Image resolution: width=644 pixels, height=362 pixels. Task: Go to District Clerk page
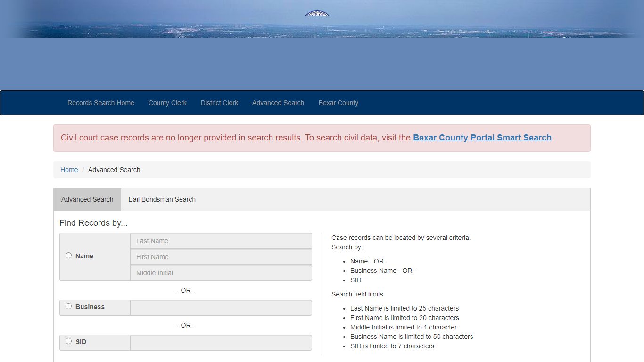(x=219, y=103)
